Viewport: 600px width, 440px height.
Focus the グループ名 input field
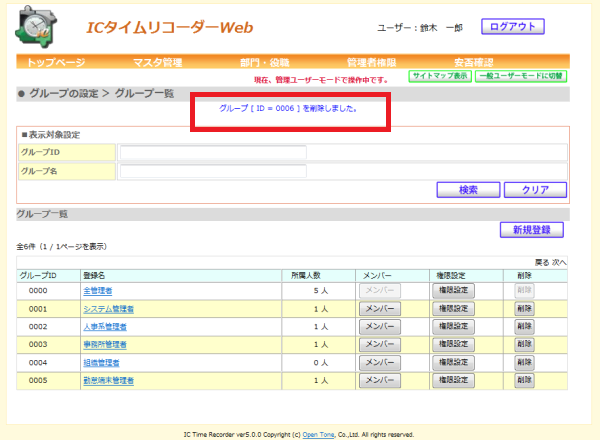point(213,171)
